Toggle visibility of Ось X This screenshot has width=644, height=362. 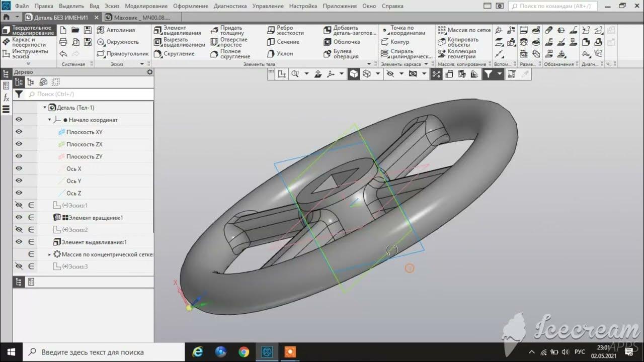(19, 168)
